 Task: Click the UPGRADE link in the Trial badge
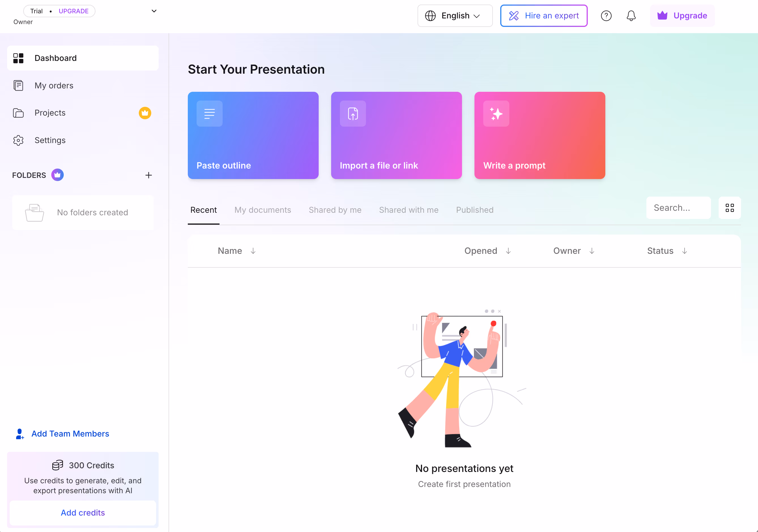(74, 11)
